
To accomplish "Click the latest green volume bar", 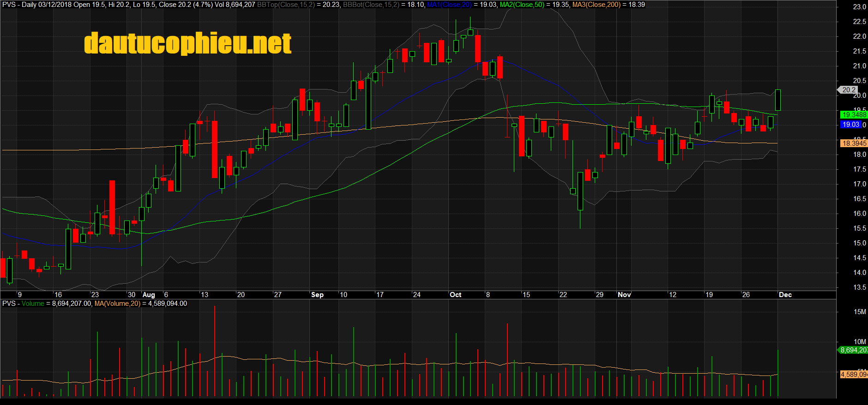I will pyautogui.click(x=778, y=373).
